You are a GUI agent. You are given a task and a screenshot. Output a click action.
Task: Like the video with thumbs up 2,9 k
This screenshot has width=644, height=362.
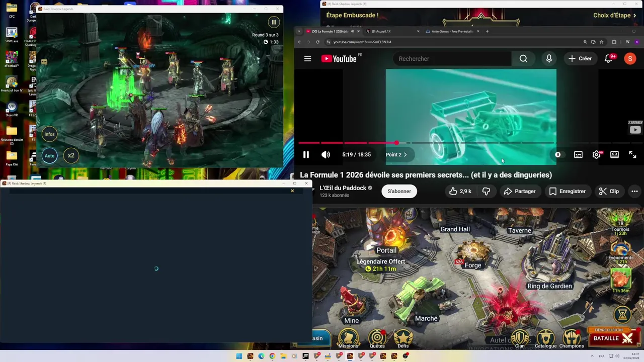460,192
